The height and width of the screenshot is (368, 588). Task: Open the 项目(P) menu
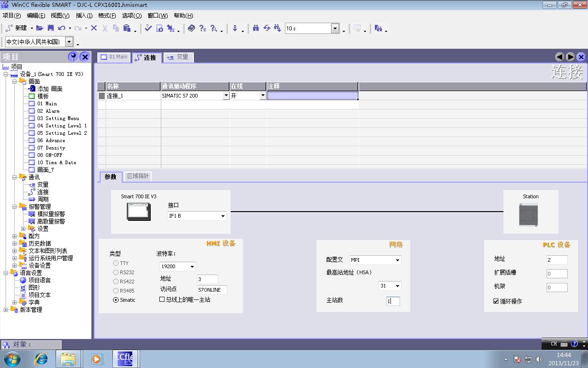pos(11,16)
